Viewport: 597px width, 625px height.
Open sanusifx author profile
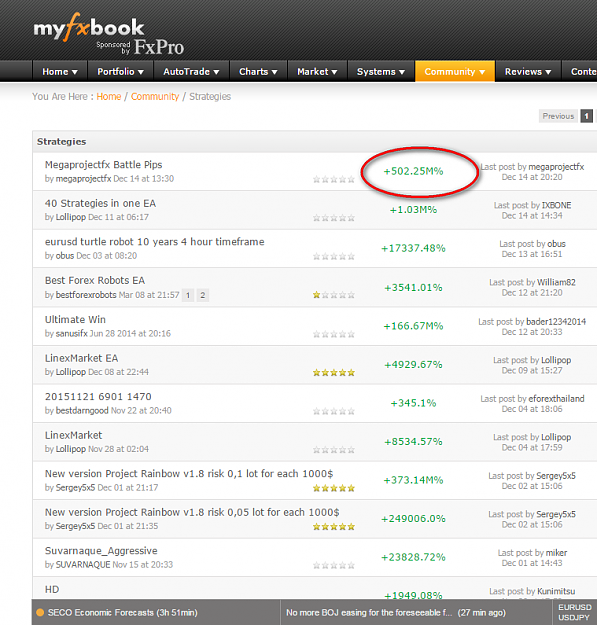(x=71, y=334)
